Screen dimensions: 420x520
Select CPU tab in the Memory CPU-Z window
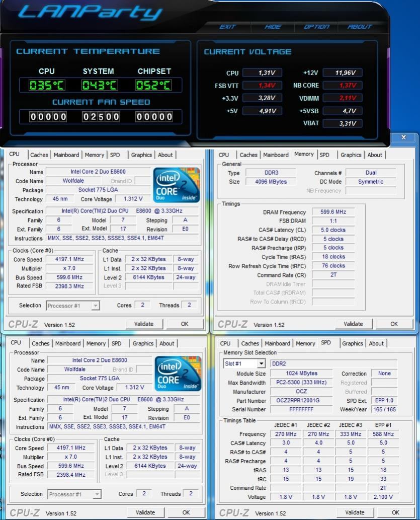224,155
